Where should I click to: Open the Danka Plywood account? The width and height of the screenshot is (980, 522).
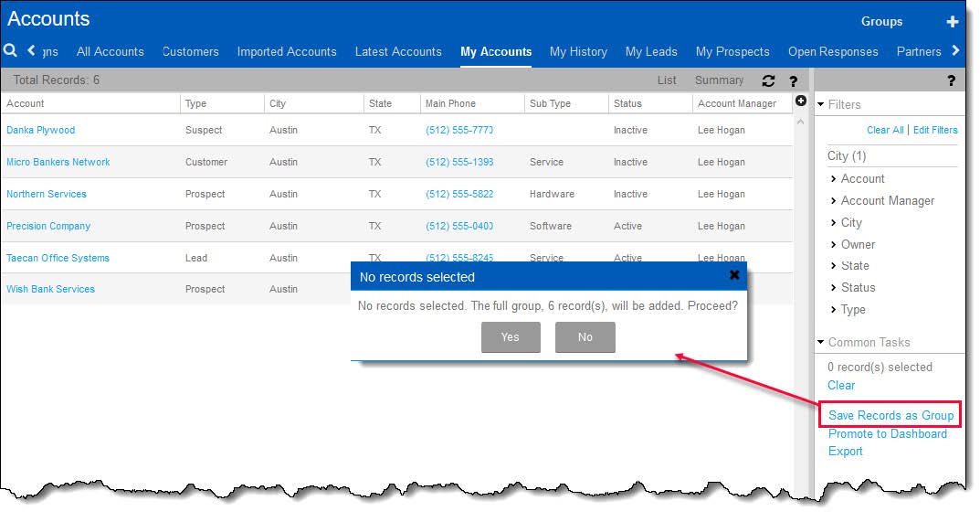point(41,130)
